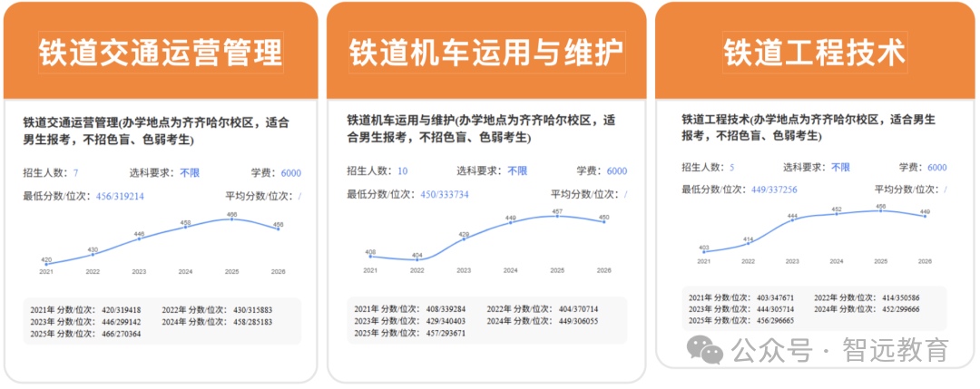
Task: Click the 2023 point labeled 444
Action: [792, 219]
